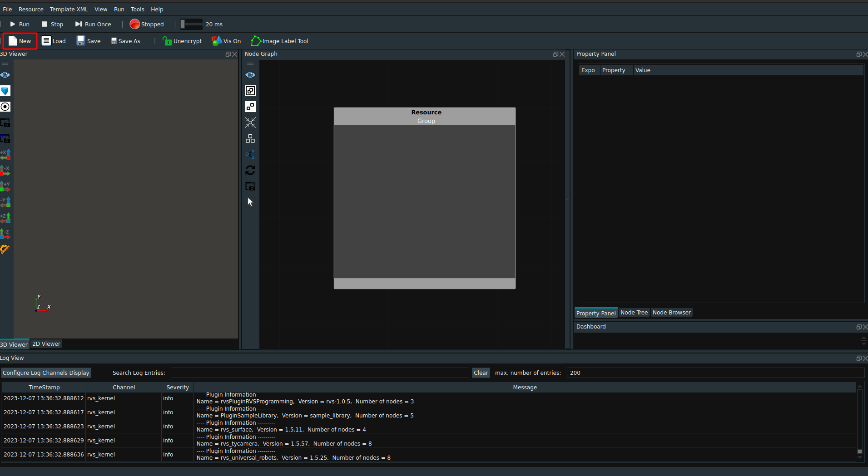The width and height of the screenshot is (868, 476).
Task: Toggle the eye icon in Node Graph
Action: pyautogui.click(x=250, y=75)
